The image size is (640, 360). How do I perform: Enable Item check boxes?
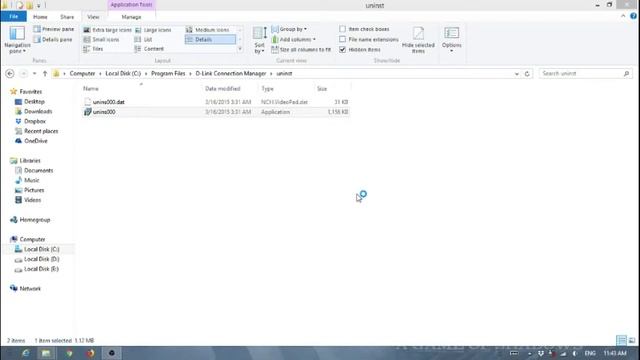(x=364, y=29)
